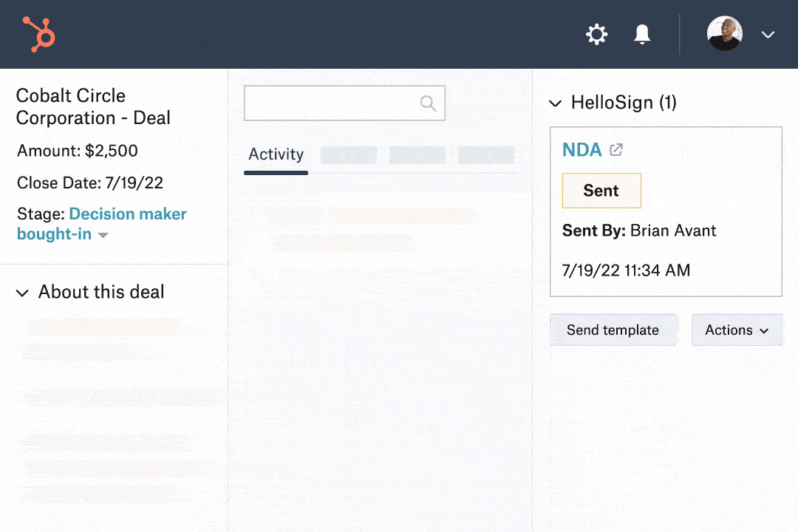Select the Amount: $2,500 text
The image size is (798, 532).
tap(78, 151)
